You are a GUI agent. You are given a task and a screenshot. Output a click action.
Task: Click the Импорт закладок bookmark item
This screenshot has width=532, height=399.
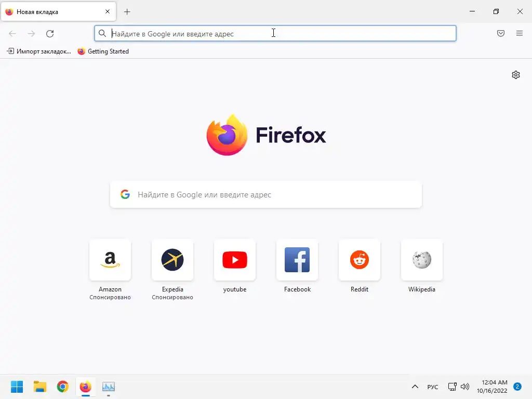point(39,51)
